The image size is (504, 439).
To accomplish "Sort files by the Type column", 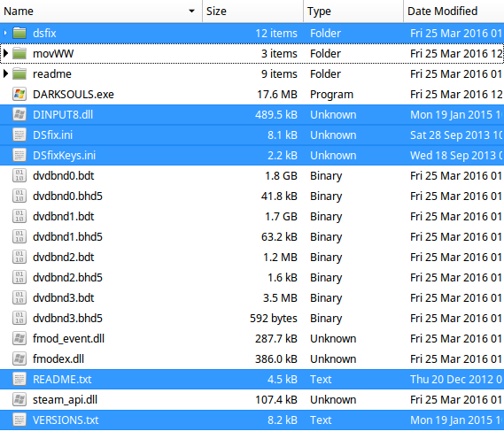I will 353,11.
